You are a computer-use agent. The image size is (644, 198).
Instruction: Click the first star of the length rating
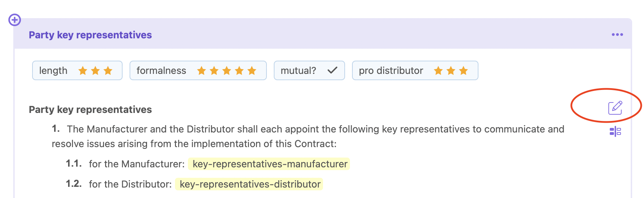[83, 71]
